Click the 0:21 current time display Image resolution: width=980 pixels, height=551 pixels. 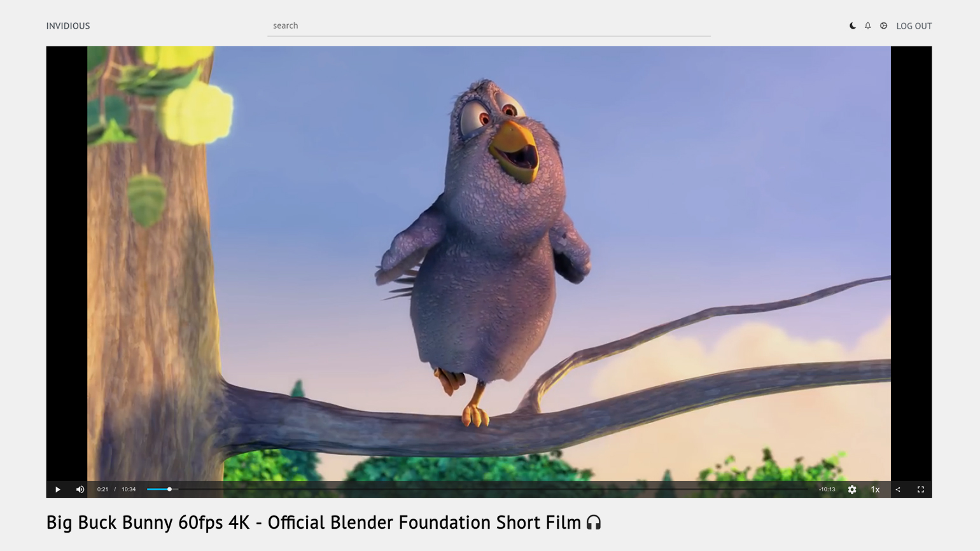point(102,489)
